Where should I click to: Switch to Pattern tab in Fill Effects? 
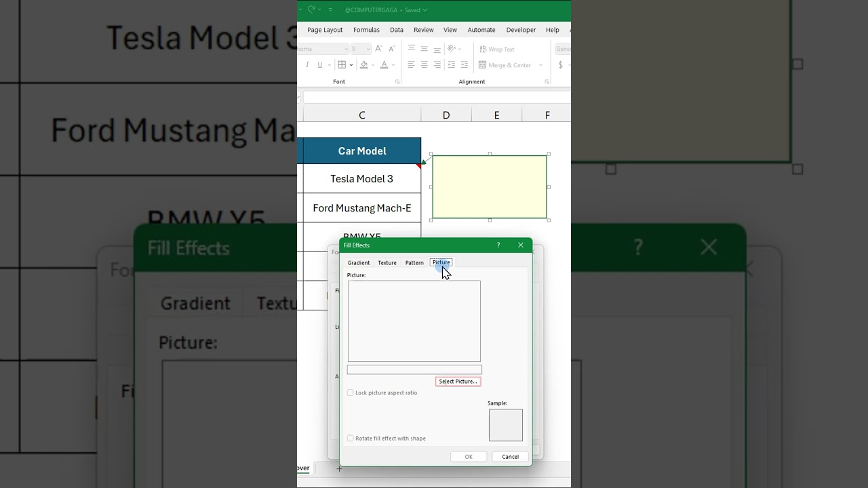tap(414, 263)
